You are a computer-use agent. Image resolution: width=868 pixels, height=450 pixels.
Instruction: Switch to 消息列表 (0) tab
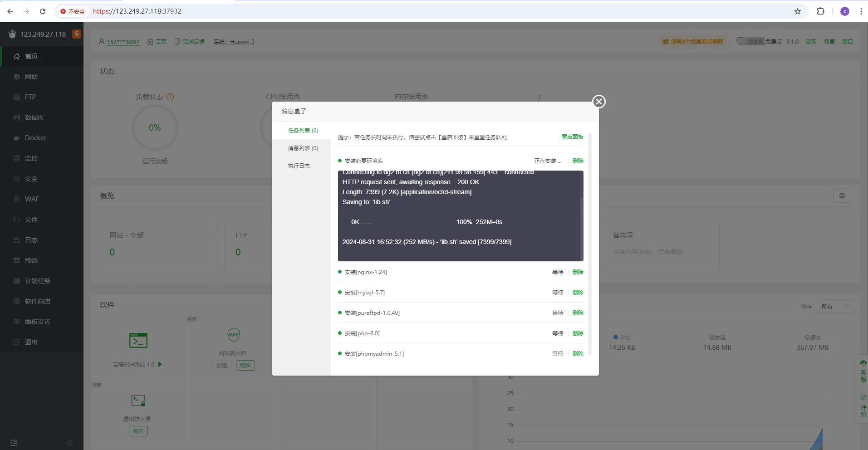pos(303,148)
